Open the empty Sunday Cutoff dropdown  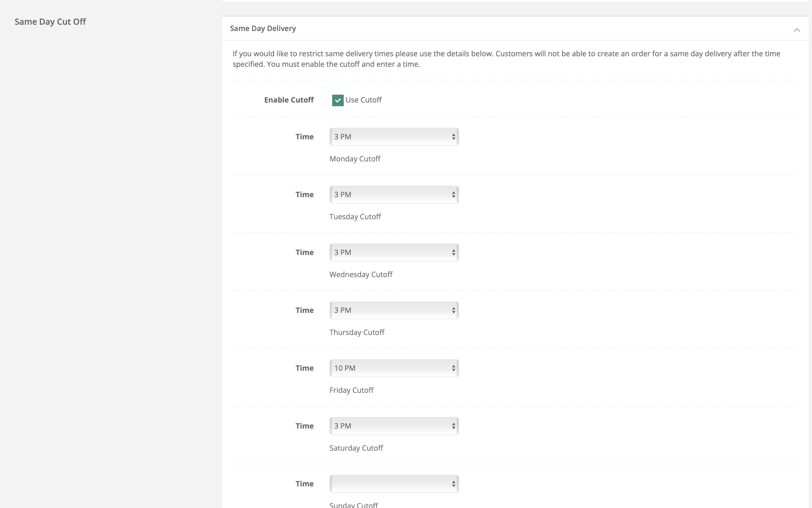[394, 484]
